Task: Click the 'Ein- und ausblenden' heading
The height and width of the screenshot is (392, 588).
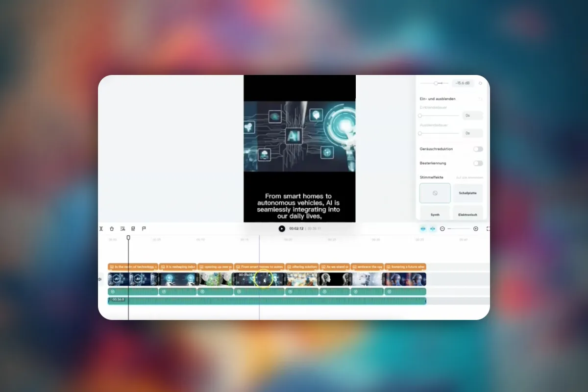Action: [x=438, y=99]
